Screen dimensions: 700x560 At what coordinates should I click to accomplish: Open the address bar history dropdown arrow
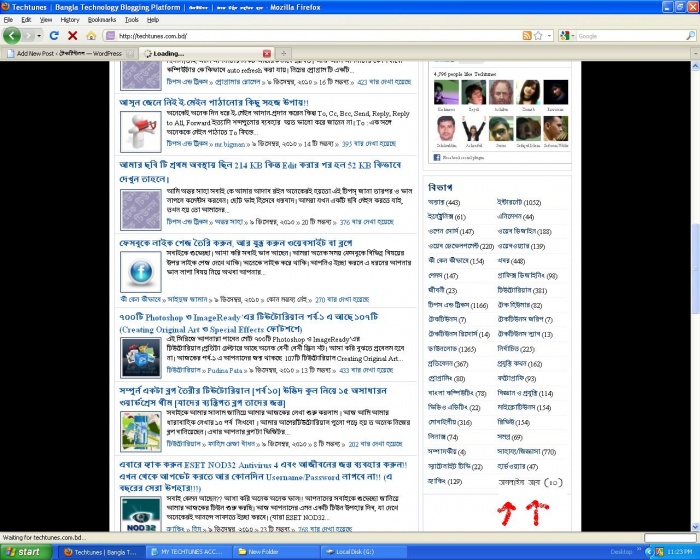coord(549,36)
